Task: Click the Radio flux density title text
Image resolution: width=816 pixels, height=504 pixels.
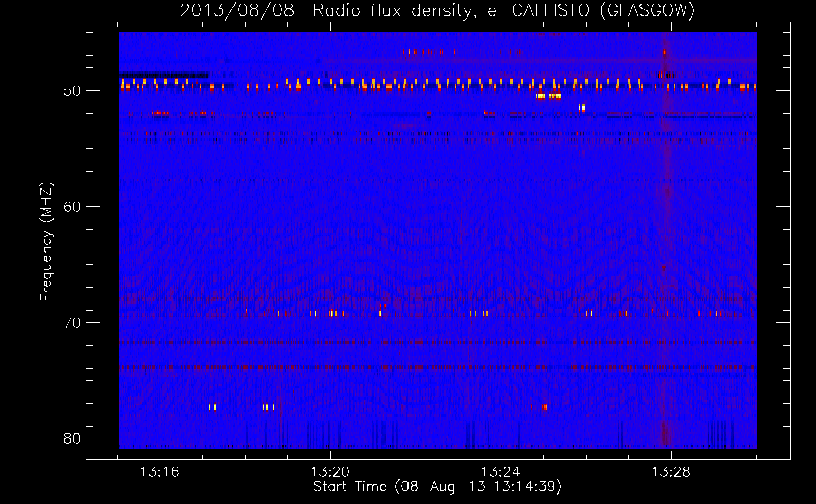Action: [x=395, y=10]
